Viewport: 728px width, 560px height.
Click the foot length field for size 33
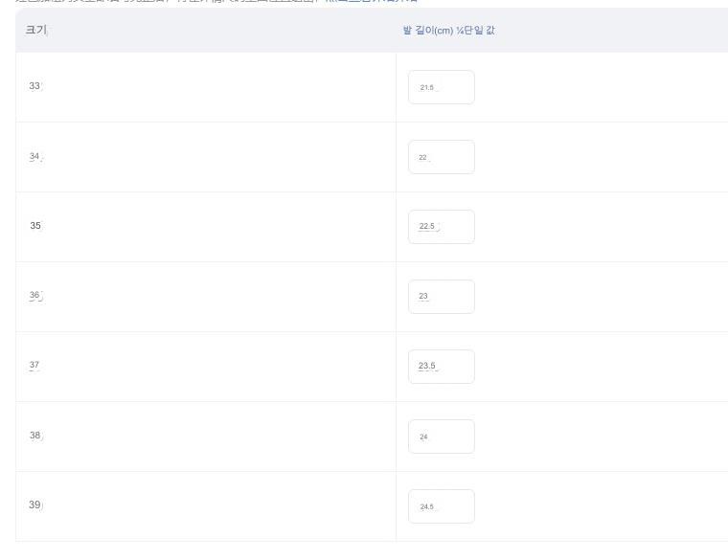442,87
